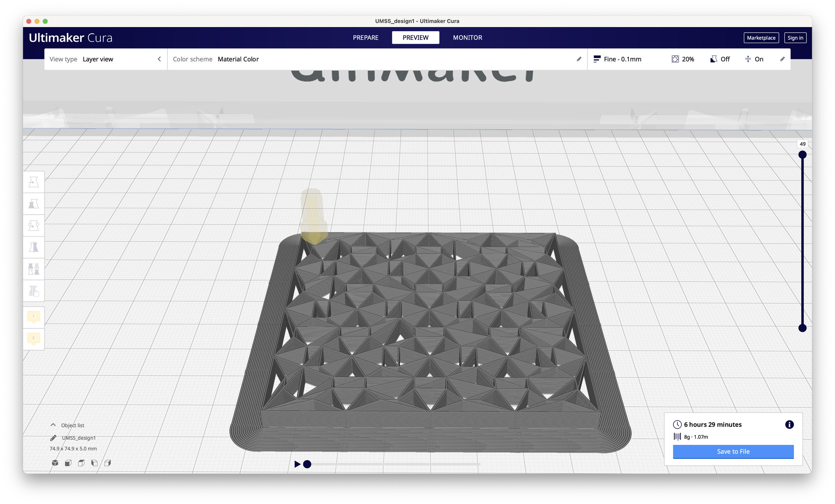Screen dimensions: 835x504
Task: Toggle the adhesion setting
Action: point(754,59)
